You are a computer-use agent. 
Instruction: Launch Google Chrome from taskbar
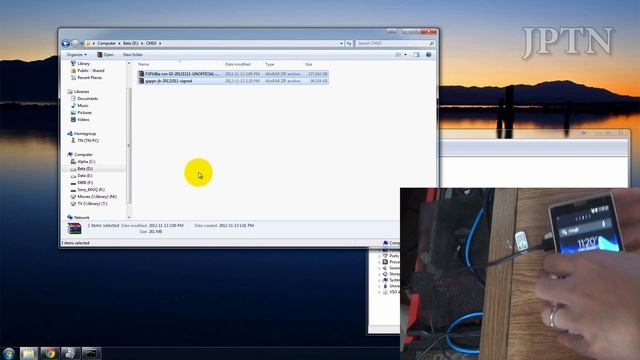click(x=50, y=353)
